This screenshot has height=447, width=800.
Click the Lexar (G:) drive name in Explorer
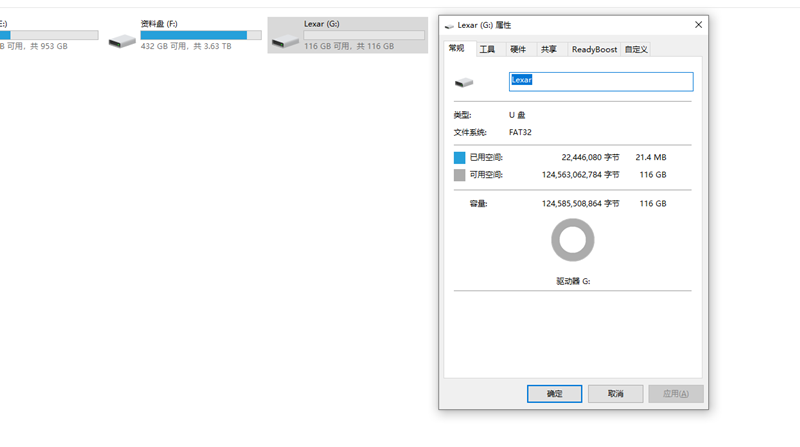click(321, 24)
